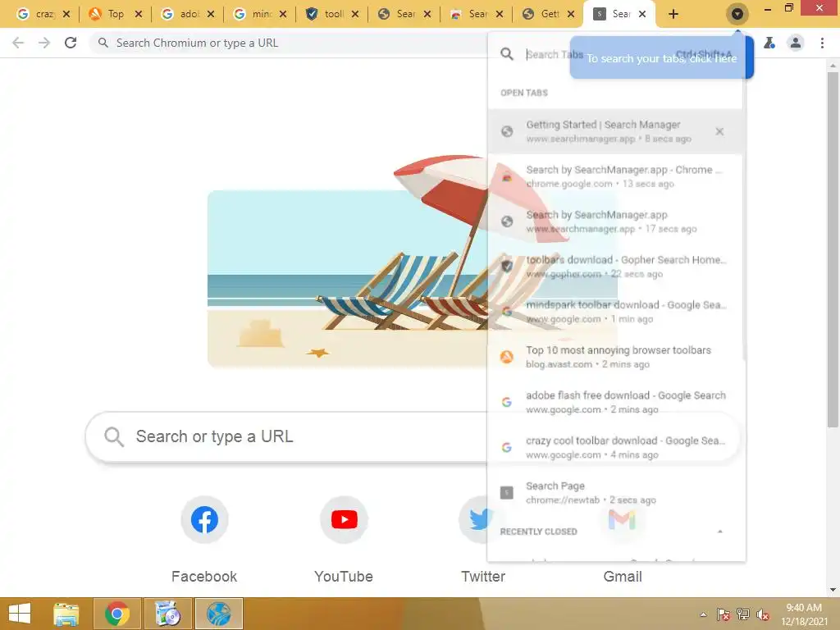Open the Windows Start button
Viewport: 840px width, 630px height.
(x=20, y=614)
